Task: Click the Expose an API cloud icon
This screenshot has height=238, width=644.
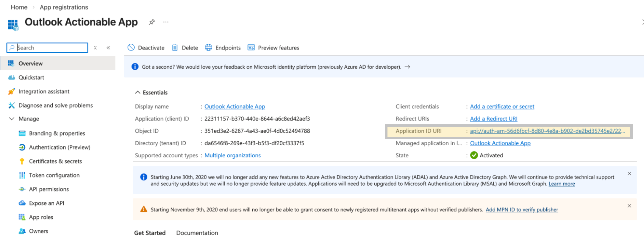Action: click(x=22, y=203)
